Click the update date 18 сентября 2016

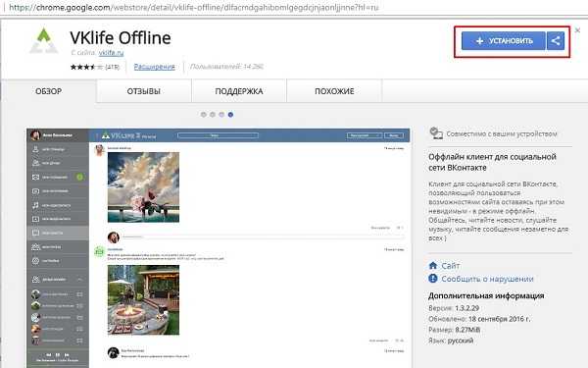(x=499, y=319)
